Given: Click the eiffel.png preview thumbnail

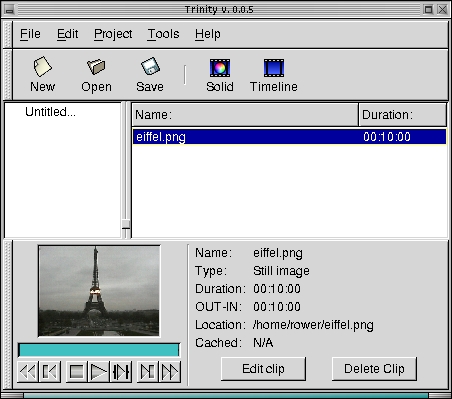Looking at the screenshot, I should [x=99, y=291].
